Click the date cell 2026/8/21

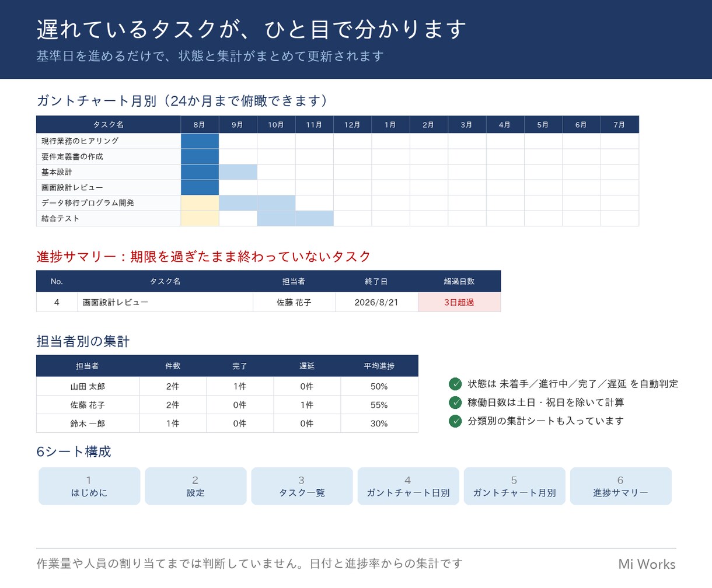point(376,302)
